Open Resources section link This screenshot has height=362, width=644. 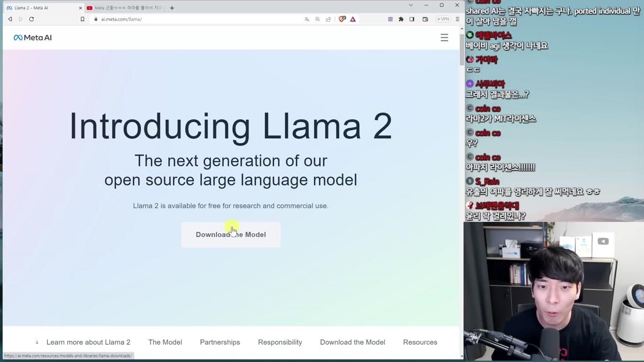(420, 342)
